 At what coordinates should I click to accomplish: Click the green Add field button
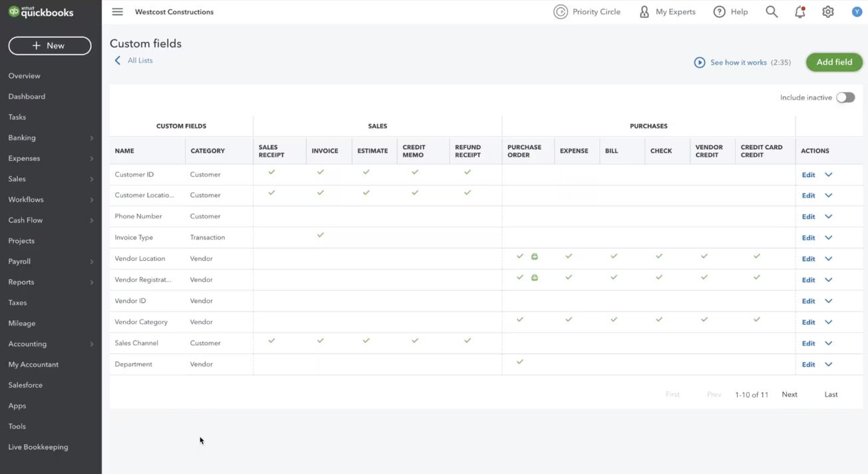tap(834, 62)
